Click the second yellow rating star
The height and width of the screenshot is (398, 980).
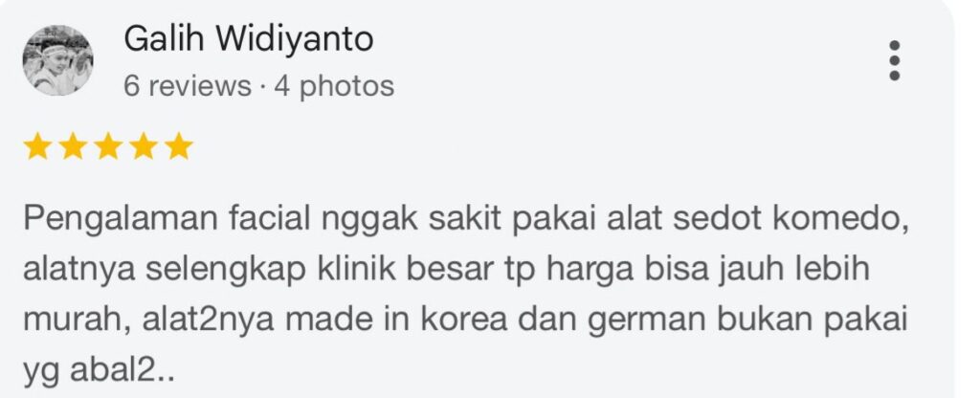coord(73,146)
